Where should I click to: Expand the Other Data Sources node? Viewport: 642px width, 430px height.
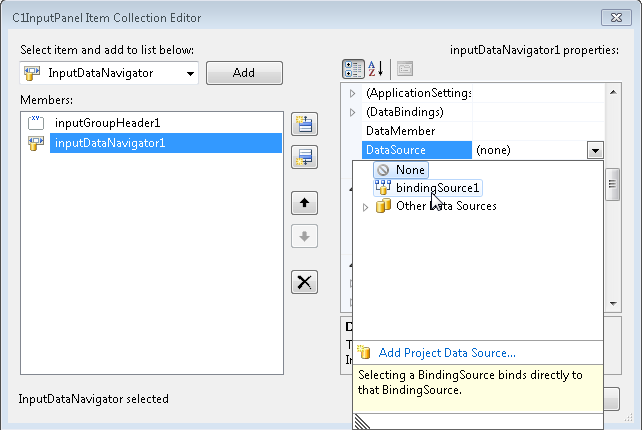pos(366,207)
